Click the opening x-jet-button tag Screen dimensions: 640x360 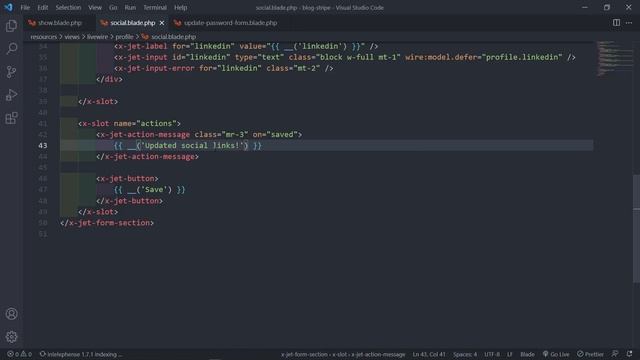pyautogui.click(x=127, y=178)
